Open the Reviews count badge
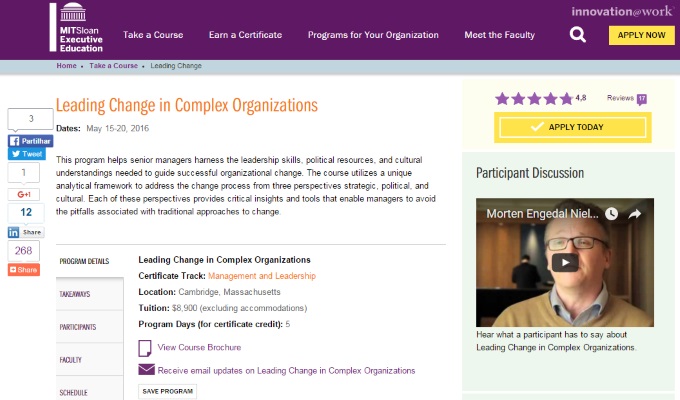 [x=641, y=98]
